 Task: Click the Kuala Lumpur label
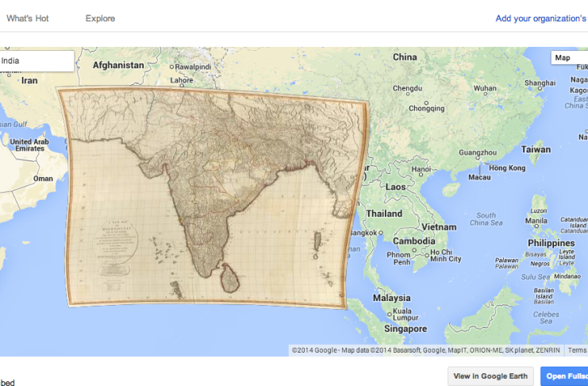[x=405, y=315]
